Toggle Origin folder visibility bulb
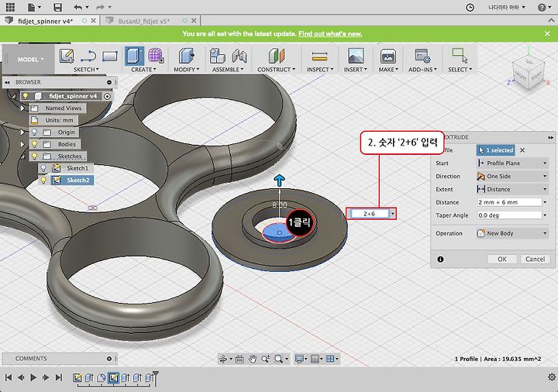The height and width of the screenshot is (392, 558). pos(35,132)
